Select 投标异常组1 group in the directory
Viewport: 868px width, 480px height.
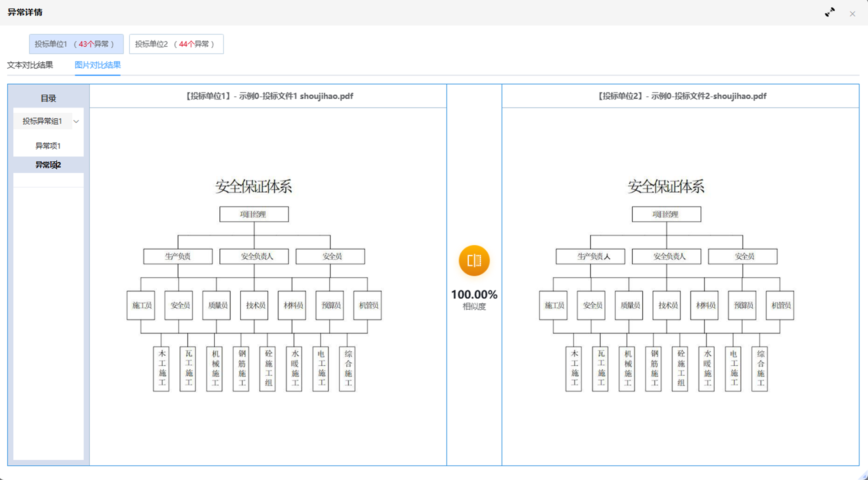[42, 121]
